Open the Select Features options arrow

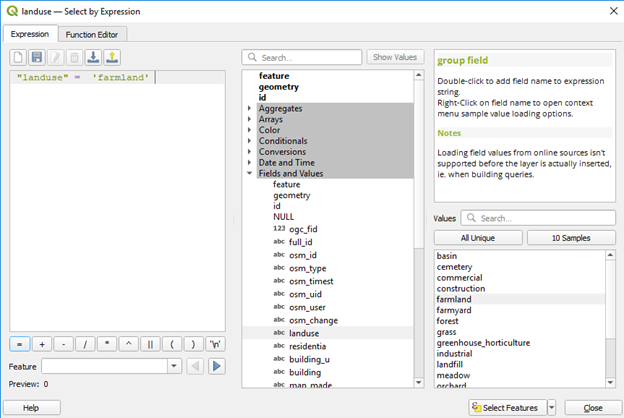pyautogui.click(x=552, y=408)
